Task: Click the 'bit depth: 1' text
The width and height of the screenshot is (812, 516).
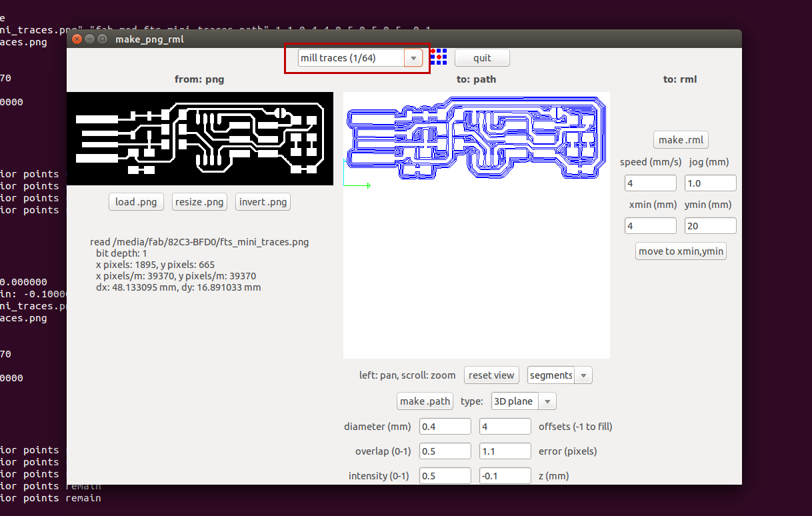Action: click(x=120, y=254)
